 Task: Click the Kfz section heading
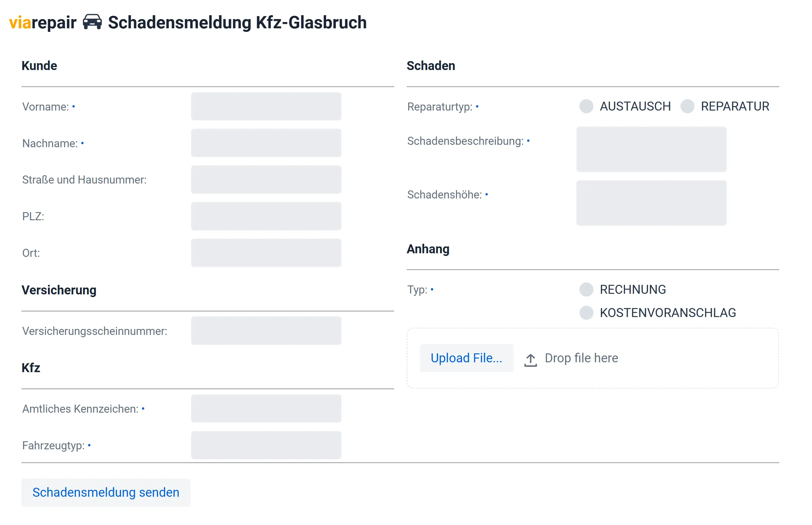(x=31, y=368)
